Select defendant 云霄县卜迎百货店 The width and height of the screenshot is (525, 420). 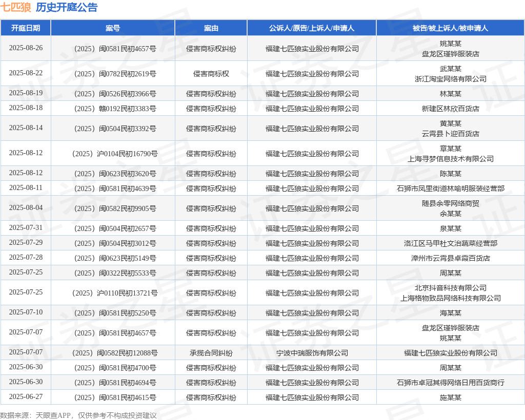point(450,134)
